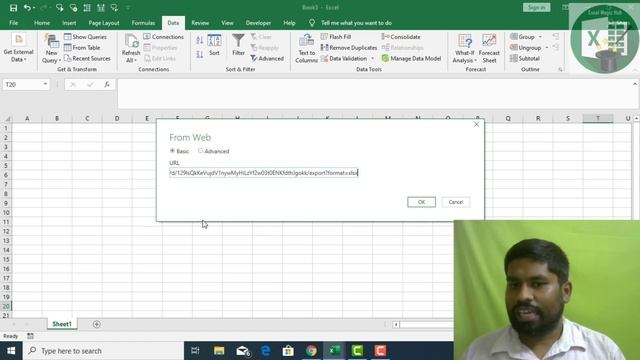Open Connections in the ribbon
Image resolution: width=640 pixels, height=360 pixels.
(x=164, y=37)
